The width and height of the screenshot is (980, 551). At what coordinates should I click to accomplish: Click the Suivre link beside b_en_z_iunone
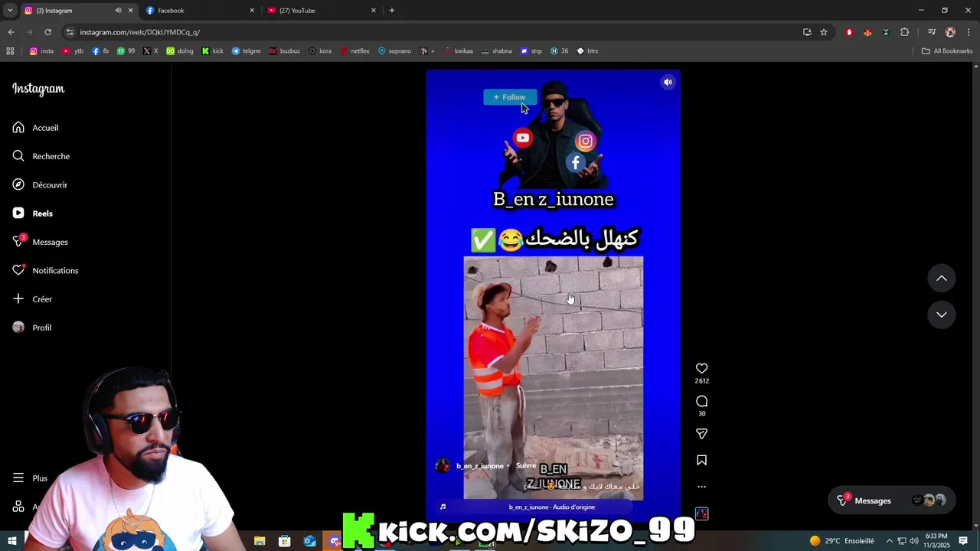coord(526,465)
